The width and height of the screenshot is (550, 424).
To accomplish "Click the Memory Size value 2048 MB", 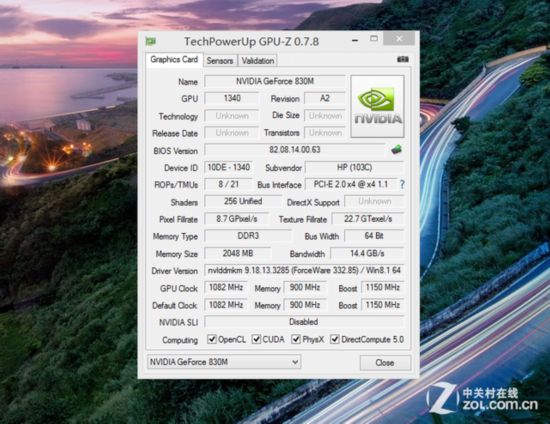I will coord(237,253).
